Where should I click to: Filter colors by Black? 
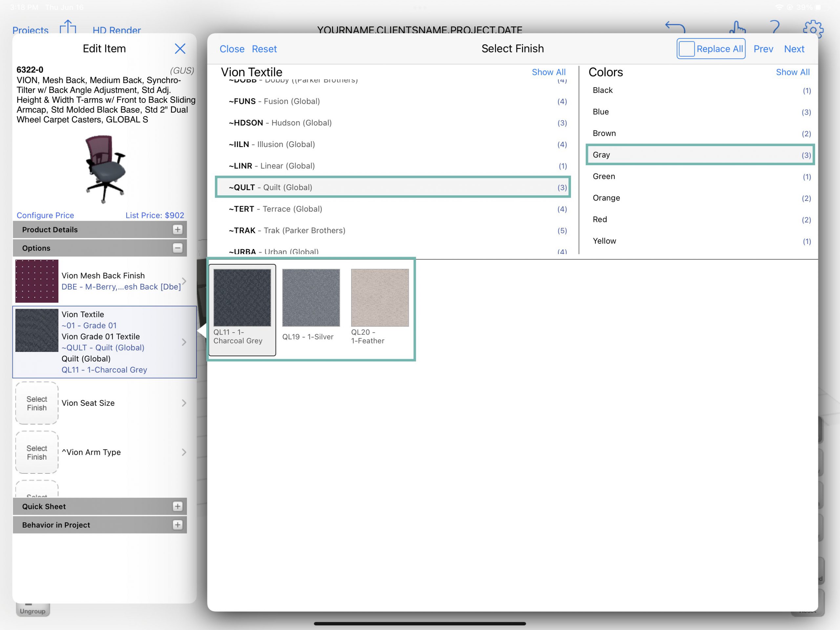tap(700, 90)
